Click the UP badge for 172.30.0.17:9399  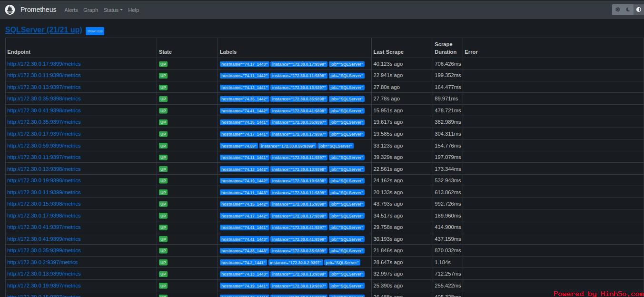coord(163,64)
